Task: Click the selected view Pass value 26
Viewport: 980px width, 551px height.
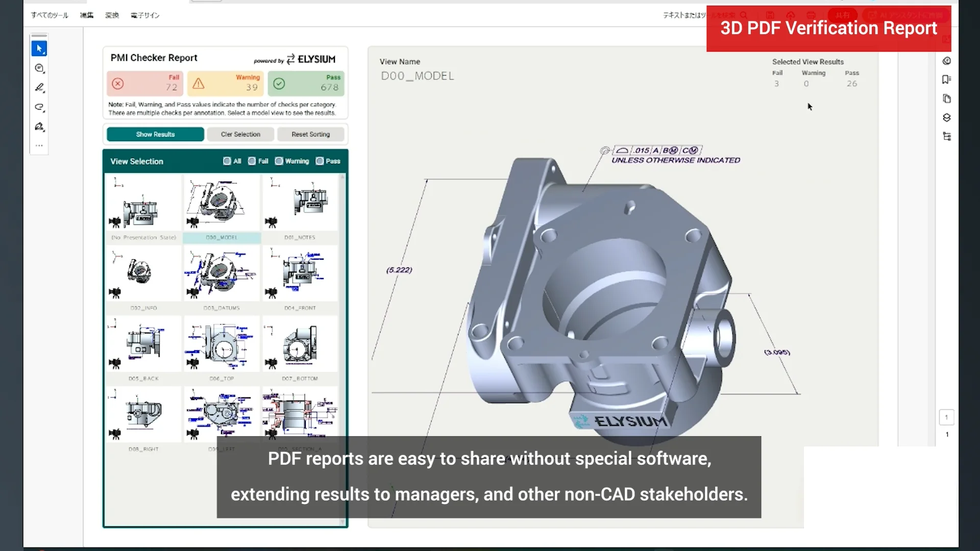Action: click(852, 84)
